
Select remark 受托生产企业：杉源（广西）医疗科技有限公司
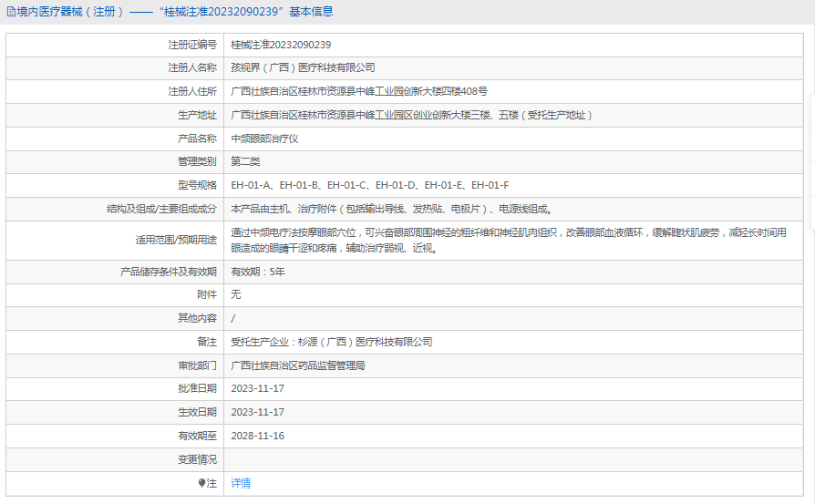tap(332, 342)
